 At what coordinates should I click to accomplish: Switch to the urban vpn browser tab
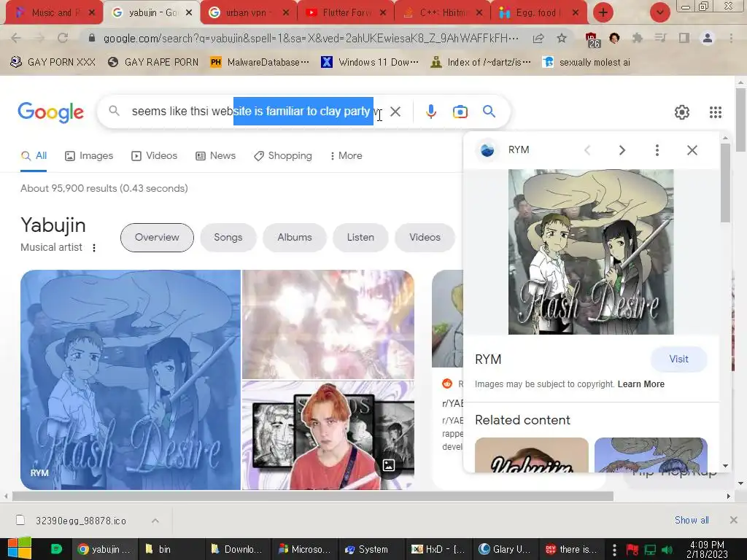[248, 12]
